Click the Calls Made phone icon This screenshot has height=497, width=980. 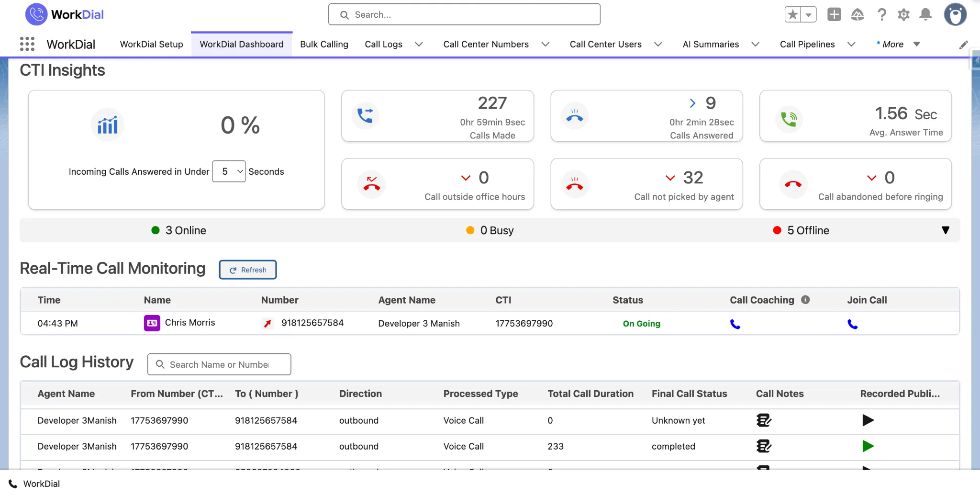pos(366,116)
